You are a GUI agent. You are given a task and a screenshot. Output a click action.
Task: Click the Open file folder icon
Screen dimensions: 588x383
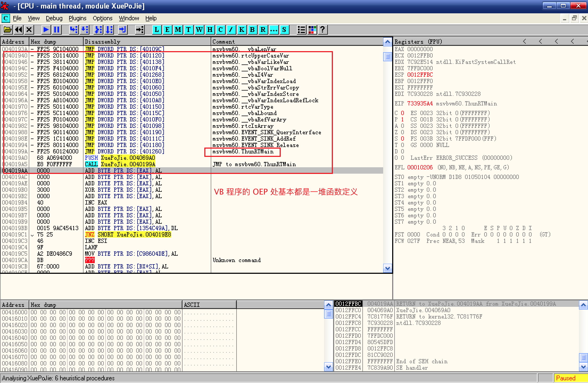7,30
